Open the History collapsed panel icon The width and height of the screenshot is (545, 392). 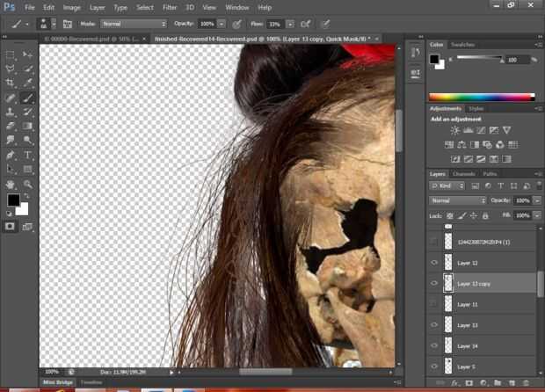[416, 53]
